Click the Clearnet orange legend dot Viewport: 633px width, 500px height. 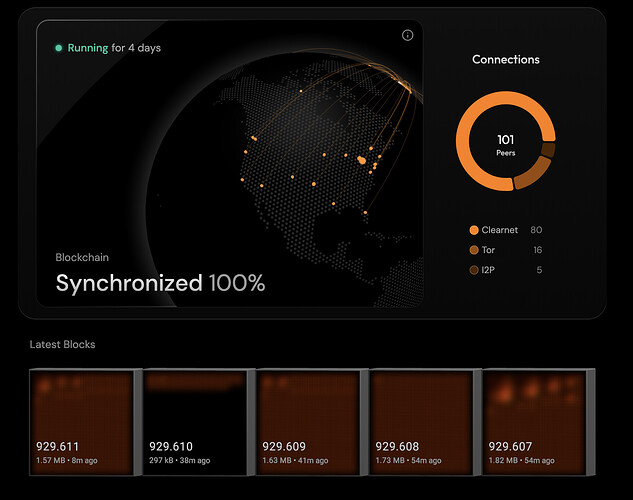tap(474, 230)
